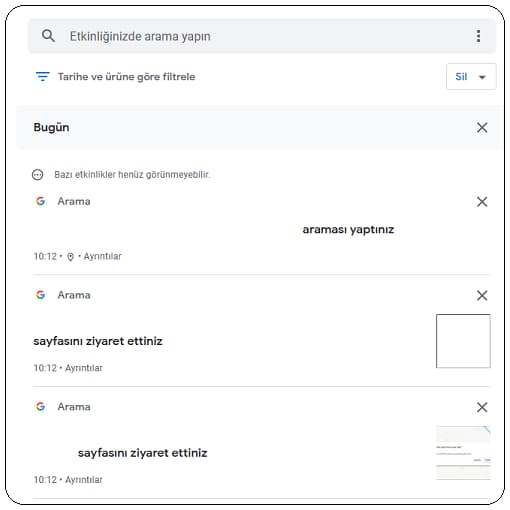The image size is (510, 510).
Task: Click the circled dots info icon
Action: pos(38,175)
